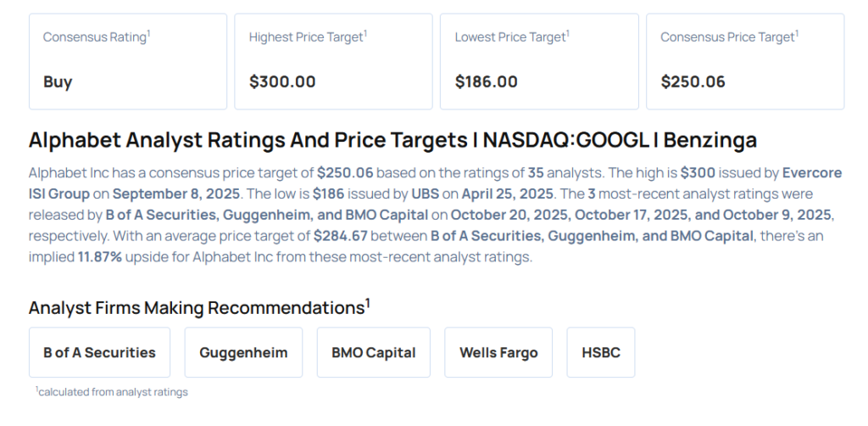Click the "calculated from analyst ratings" footnote

click(x=114, y=392)
